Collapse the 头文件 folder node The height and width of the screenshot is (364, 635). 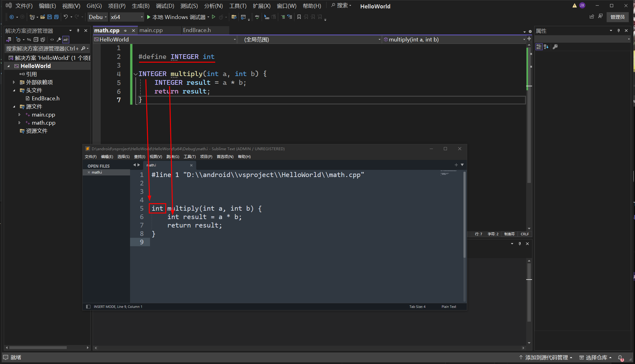pos(14,90)
